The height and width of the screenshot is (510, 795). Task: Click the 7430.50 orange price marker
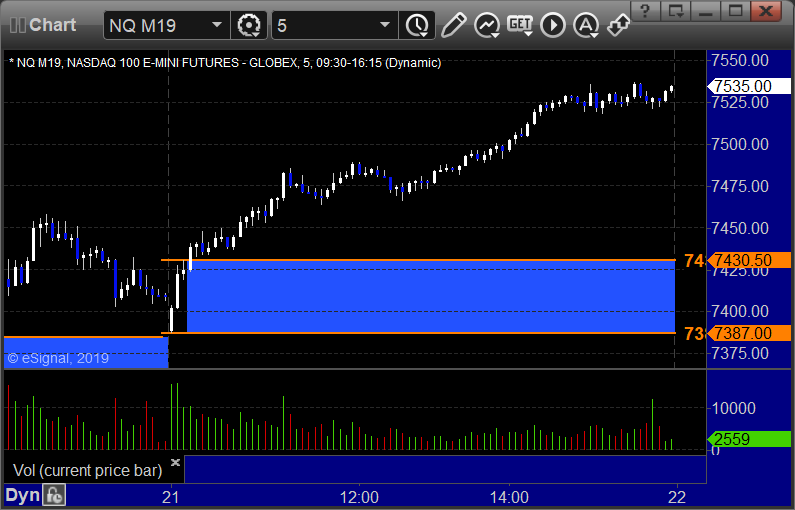(749, 261)
